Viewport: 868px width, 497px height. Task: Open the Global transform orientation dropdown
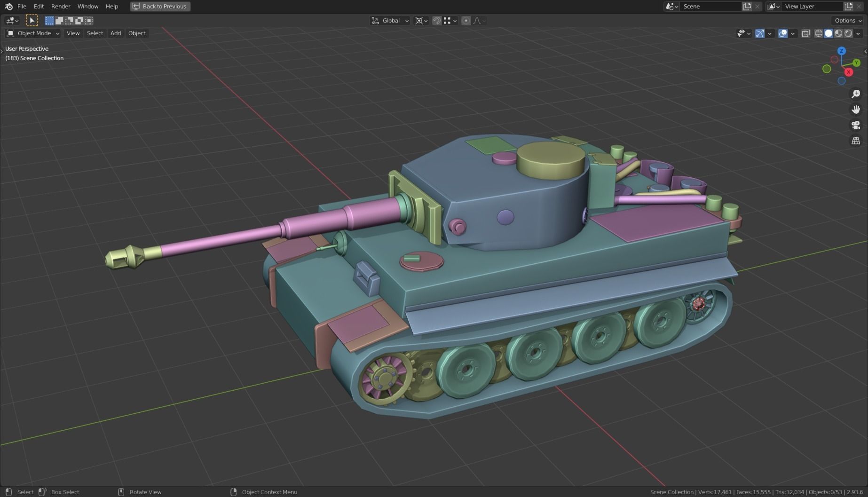click(x=390, y=21)
